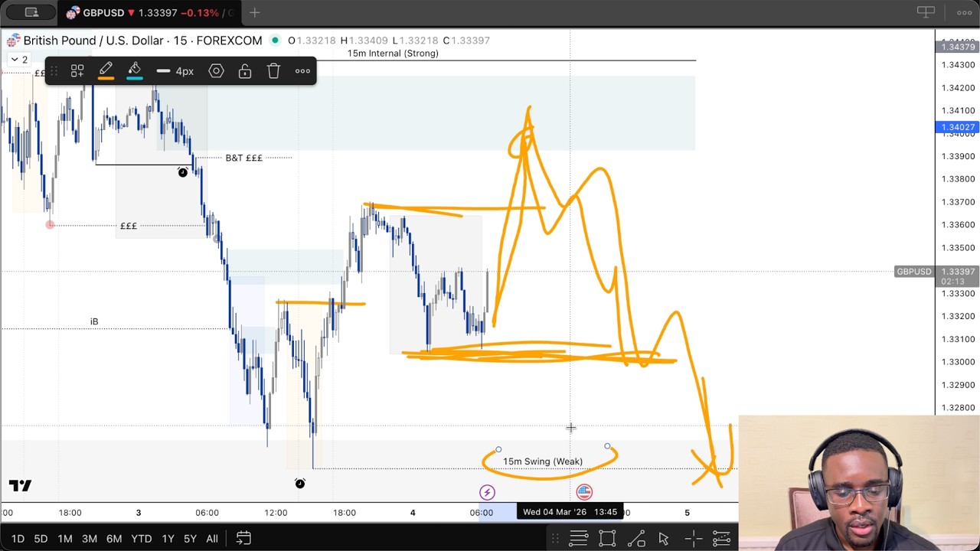Set range to All
The height and width of the screenshot is (551, 980).
point(212,539)
